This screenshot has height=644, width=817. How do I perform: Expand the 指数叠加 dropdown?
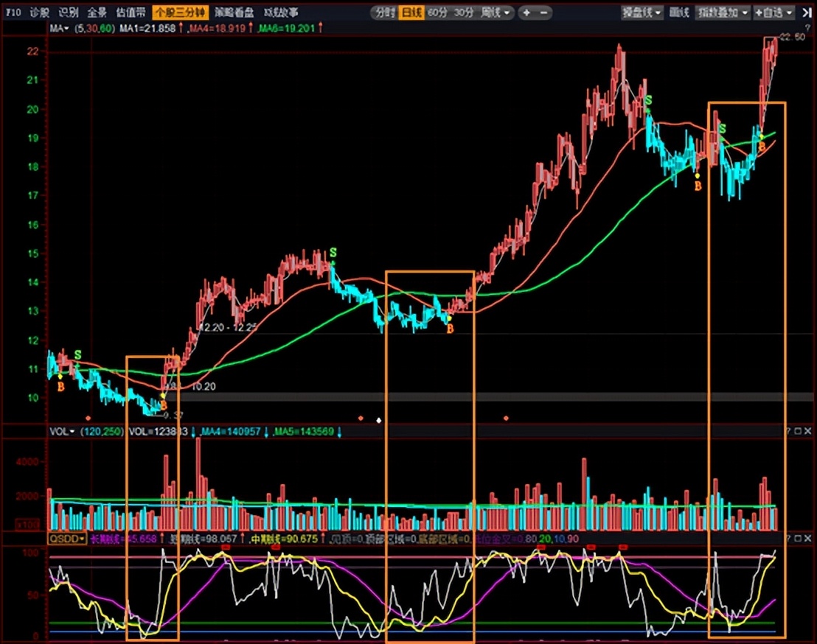point(723,13)
